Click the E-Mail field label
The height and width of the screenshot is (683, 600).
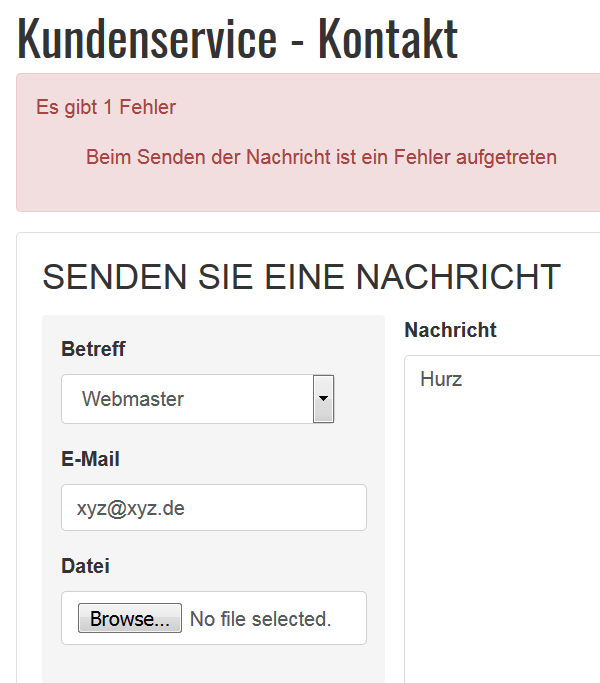[90, 459]
